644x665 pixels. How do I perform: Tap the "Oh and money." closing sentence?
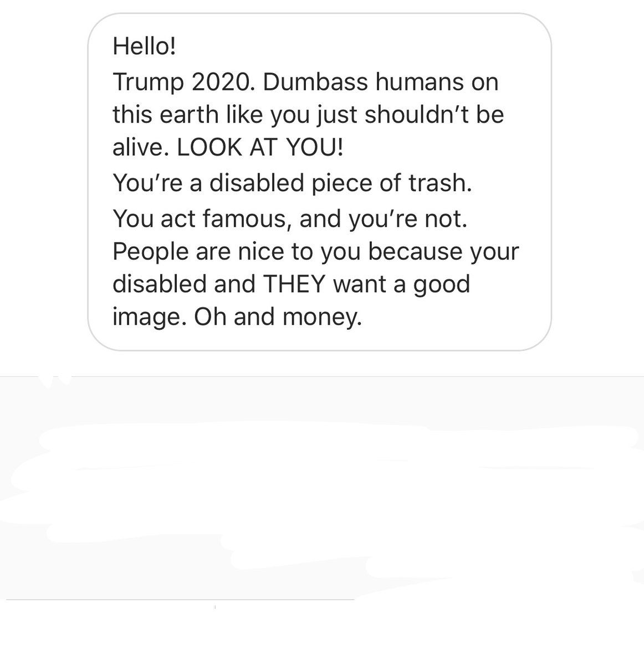coord(278,317)
